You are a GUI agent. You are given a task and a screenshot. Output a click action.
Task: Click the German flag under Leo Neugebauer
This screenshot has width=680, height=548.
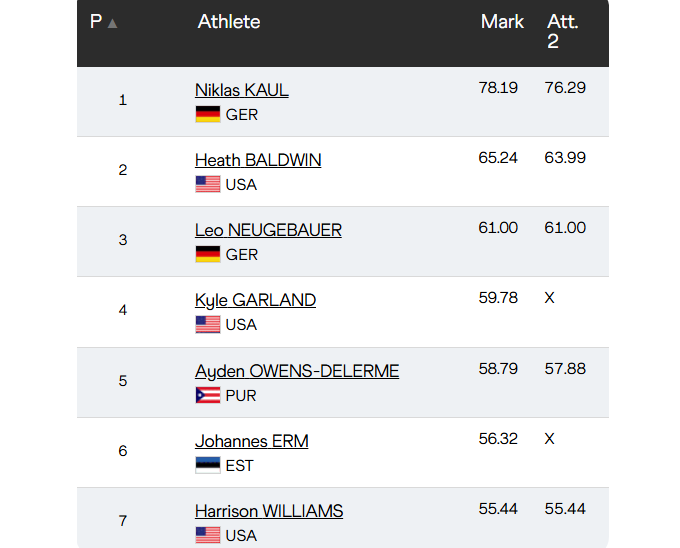[207, 254]
